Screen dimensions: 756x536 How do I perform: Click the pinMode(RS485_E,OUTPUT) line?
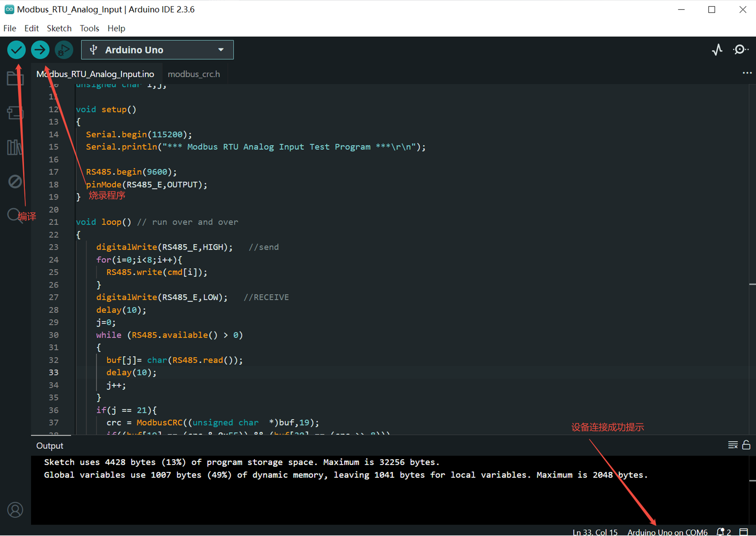coord(147,185)
